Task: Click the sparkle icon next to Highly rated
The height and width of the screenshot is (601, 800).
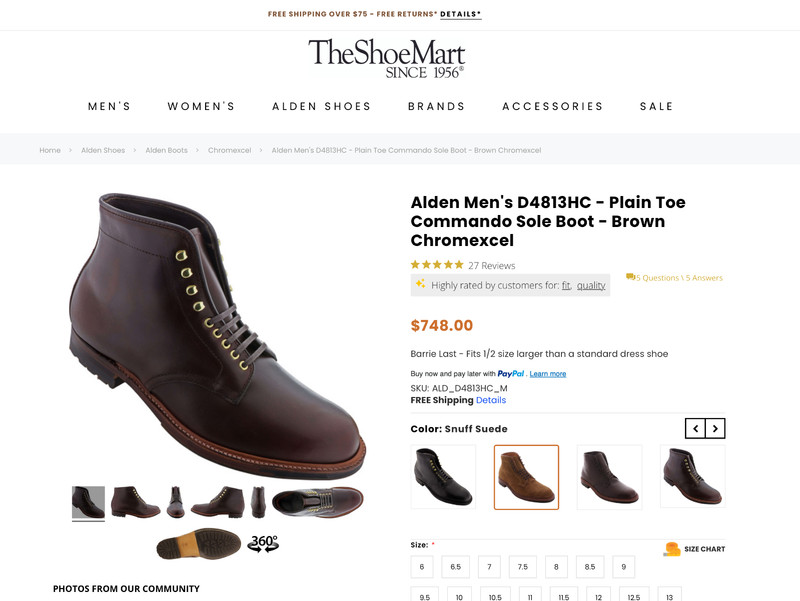Action: pyautogui.click(x=419, y=285)
